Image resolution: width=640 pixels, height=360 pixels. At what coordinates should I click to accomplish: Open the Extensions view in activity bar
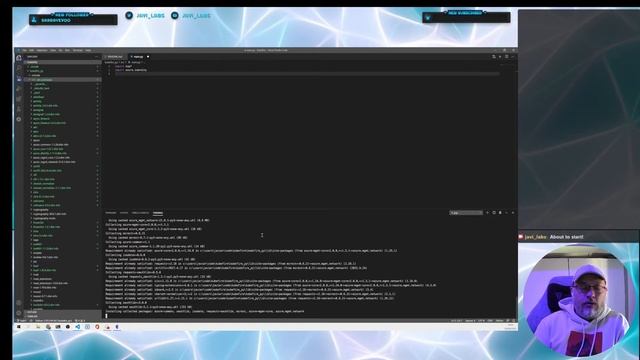tap(19, 99)
